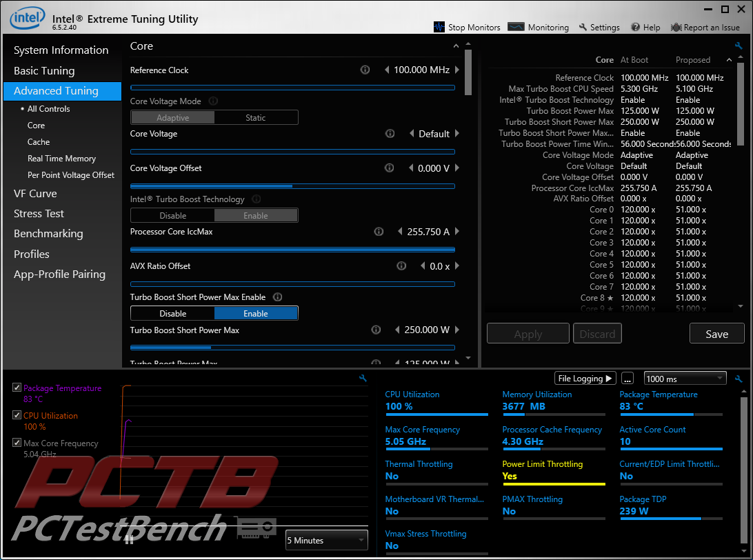Increase Core Voltage Offset with right arrow
This screenshot has width=753, height=560.
click(x=457, y=168)
